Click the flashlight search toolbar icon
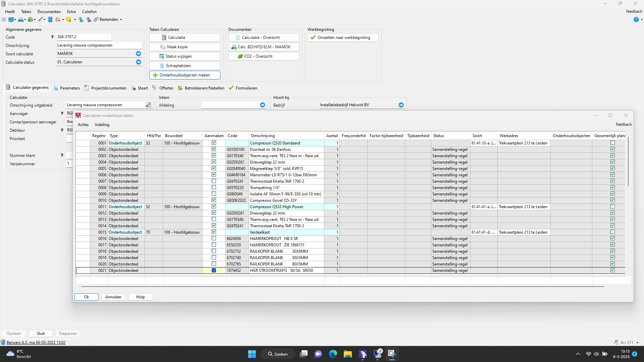 click(40, 19)
